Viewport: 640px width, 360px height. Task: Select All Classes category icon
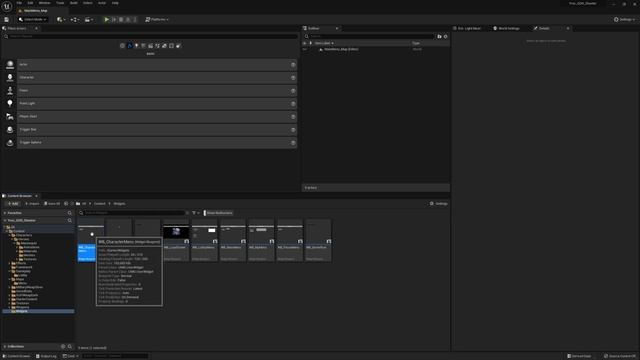coord(178,46)
